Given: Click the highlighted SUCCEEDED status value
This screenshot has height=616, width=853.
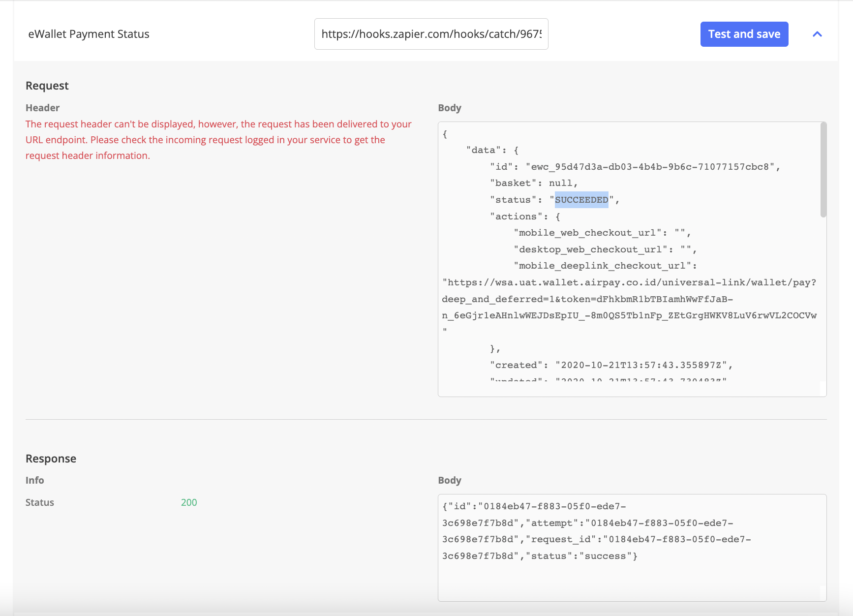Looking at the screenshot, I should point(581,200).
